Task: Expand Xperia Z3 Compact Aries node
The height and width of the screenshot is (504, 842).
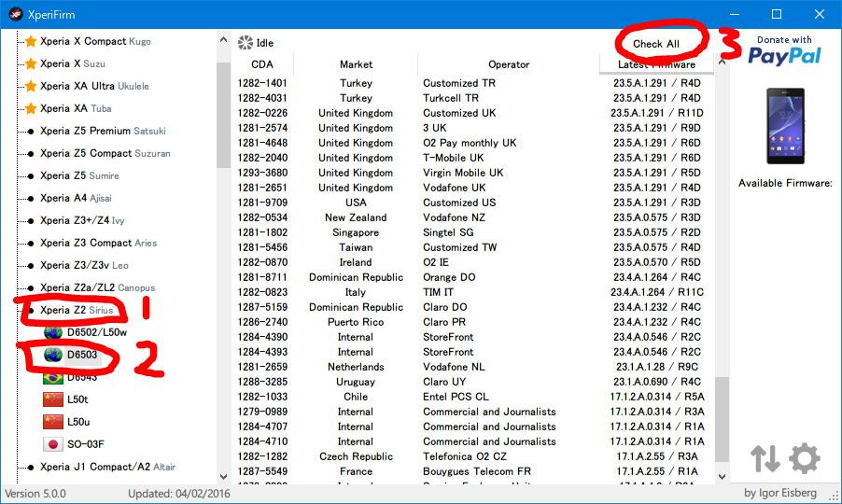Action: (98, 244)
